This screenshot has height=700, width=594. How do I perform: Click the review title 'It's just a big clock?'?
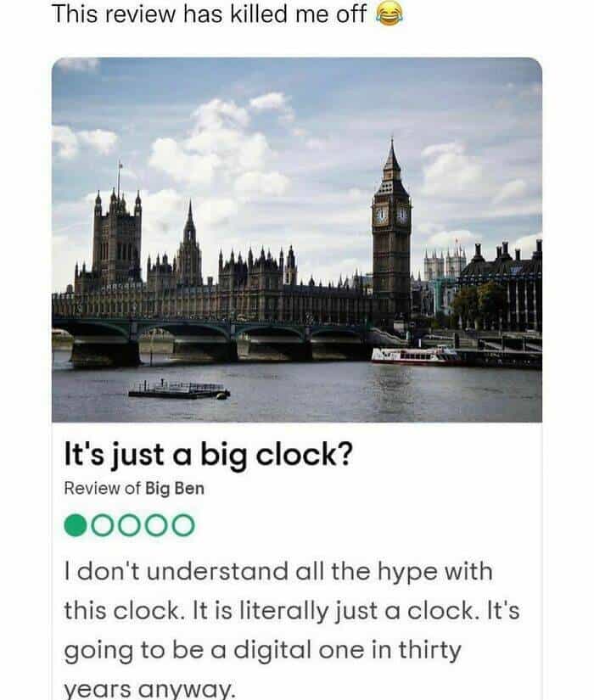209,456
